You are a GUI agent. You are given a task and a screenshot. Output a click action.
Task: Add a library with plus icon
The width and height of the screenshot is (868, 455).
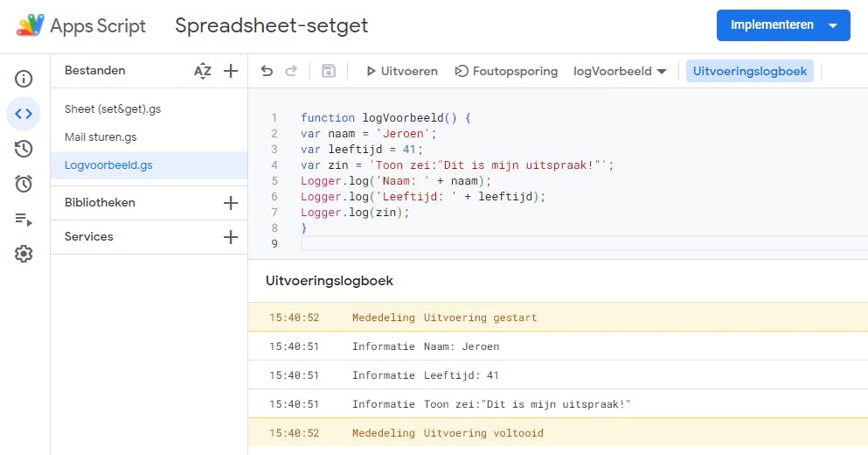[x=231, y=203]
